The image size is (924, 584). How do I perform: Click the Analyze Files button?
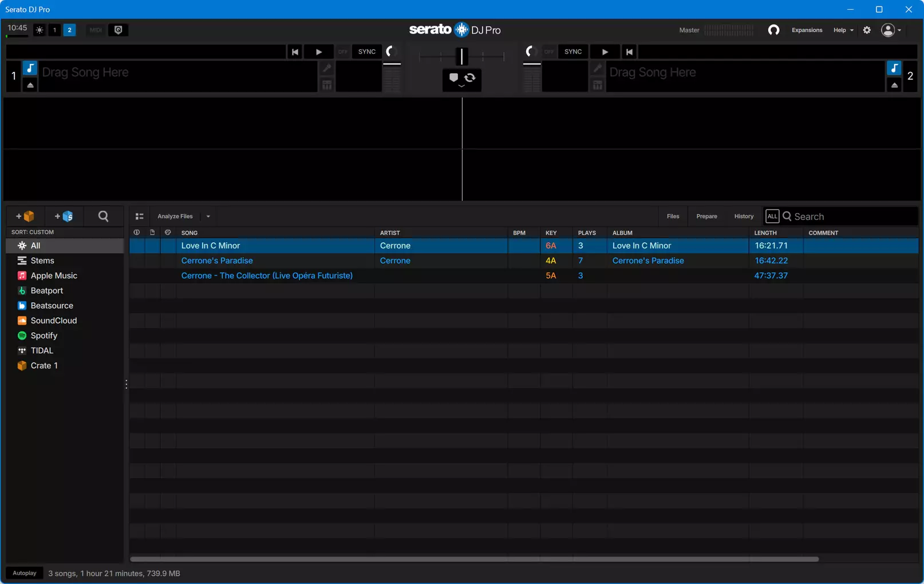tap(175, 216)
